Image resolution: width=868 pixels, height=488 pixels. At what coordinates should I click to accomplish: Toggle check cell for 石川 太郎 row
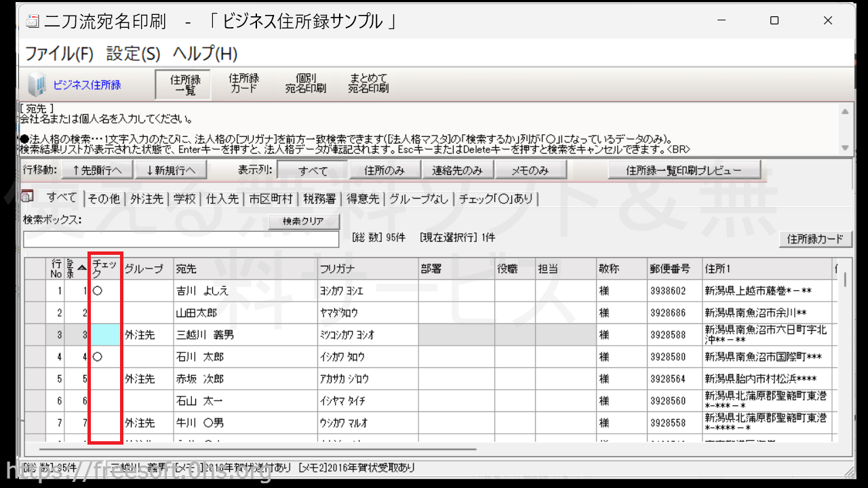click(106, 357)
